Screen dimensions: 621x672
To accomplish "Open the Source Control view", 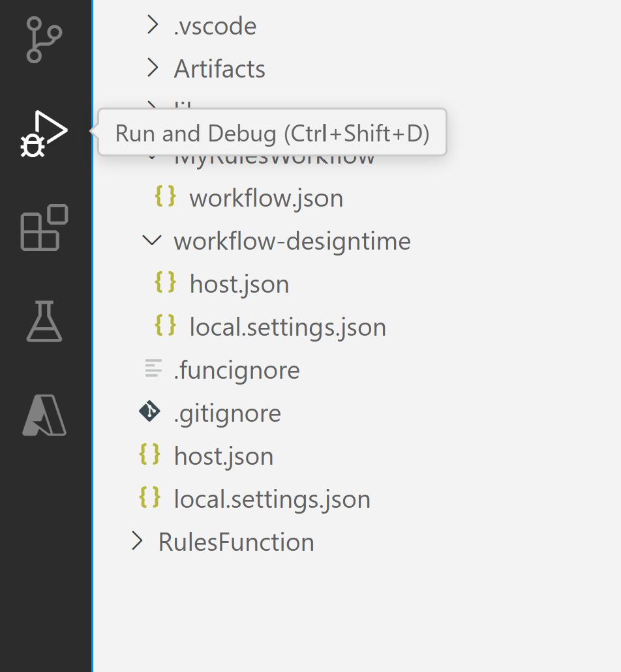I will (45, 39).
